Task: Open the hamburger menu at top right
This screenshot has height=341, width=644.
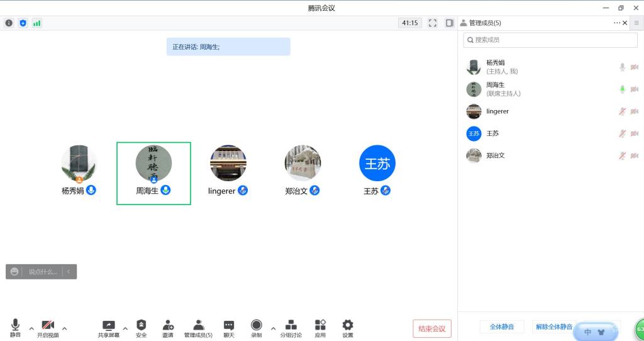Action: tap(636, 23)
